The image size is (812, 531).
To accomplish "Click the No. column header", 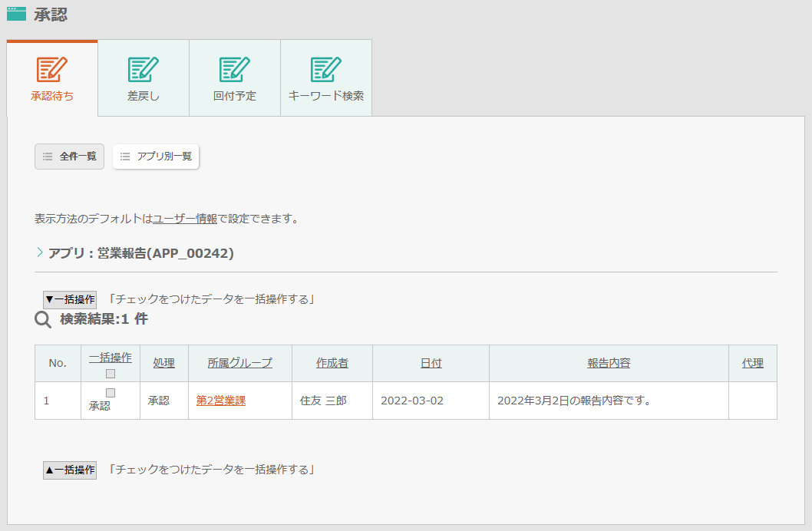I will pos(58,363).
